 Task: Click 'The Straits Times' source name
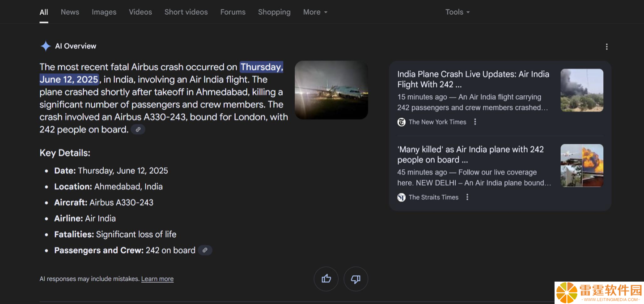pos(433,197)
